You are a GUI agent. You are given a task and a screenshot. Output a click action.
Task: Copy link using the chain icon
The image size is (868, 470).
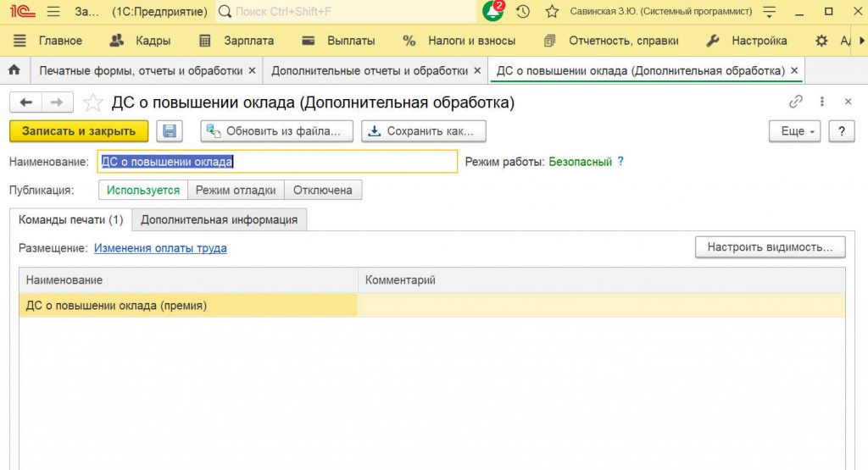(795, 102)
